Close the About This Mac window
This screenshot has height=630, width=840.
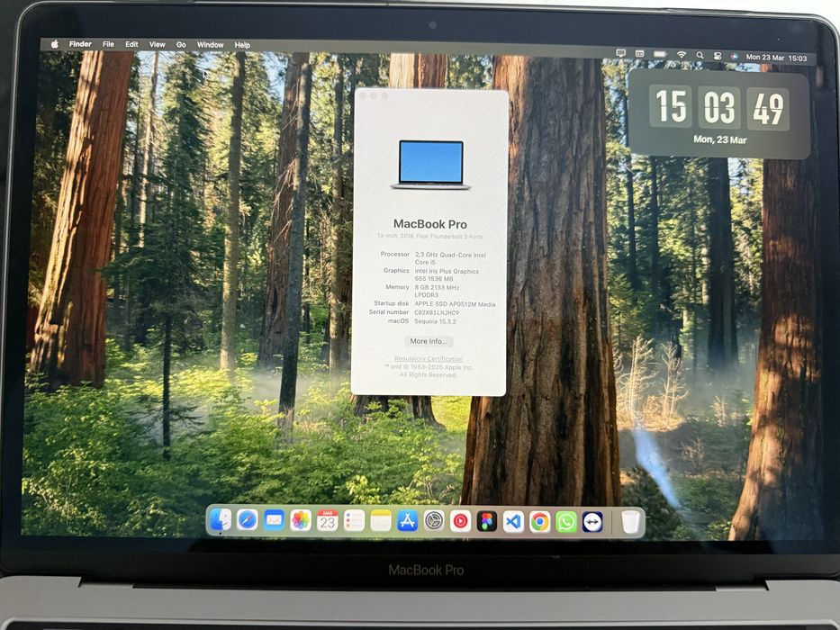pos(363,95)
